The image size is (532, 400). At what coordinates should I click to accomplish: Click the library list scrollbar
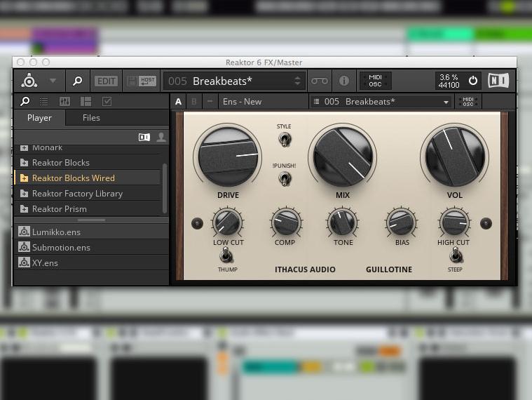(165, 189)
